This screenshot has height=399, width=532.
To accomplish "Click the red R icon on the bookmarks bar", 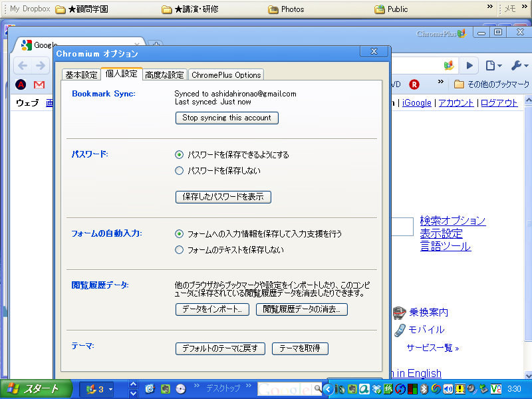I will 415,84.
